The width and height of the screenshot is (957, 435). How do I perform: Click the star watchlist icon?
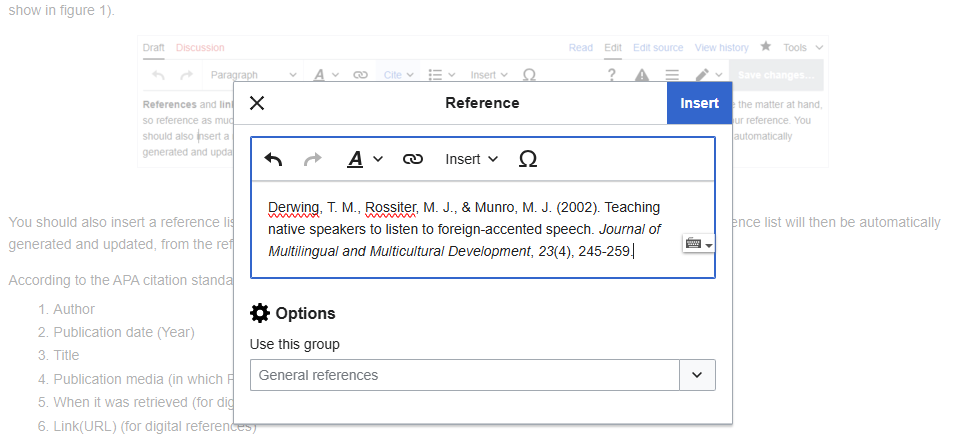point(766,47)
